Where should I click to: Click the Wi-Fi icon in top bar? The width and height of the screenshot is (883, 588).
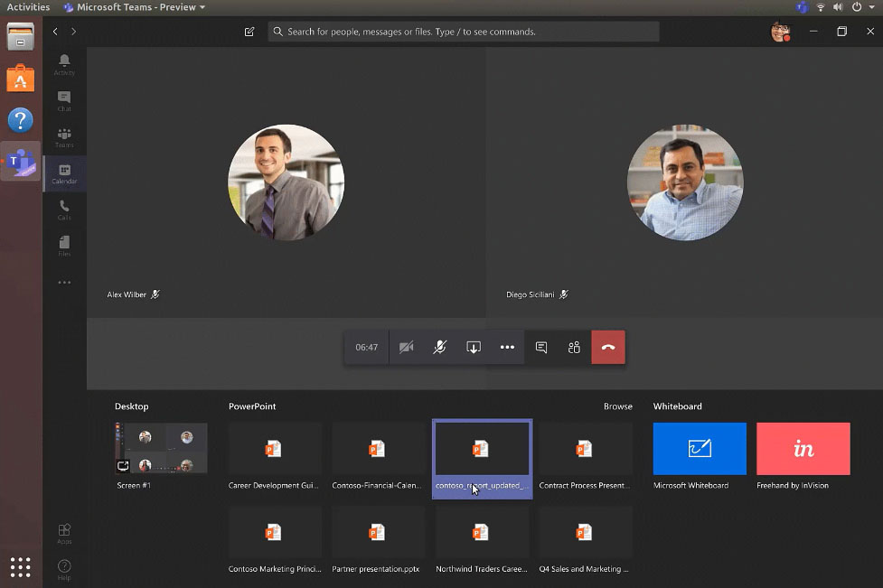(821, 7)
